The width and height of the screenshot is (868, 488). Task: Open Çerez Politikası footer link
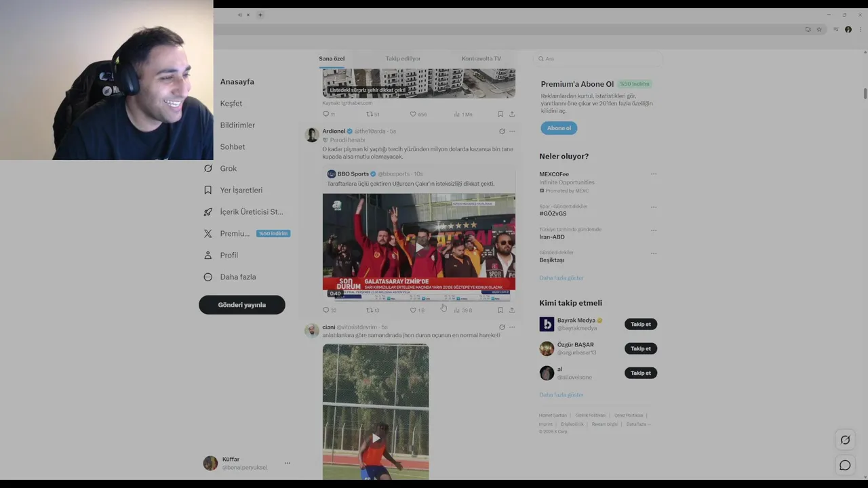point(629,415)
